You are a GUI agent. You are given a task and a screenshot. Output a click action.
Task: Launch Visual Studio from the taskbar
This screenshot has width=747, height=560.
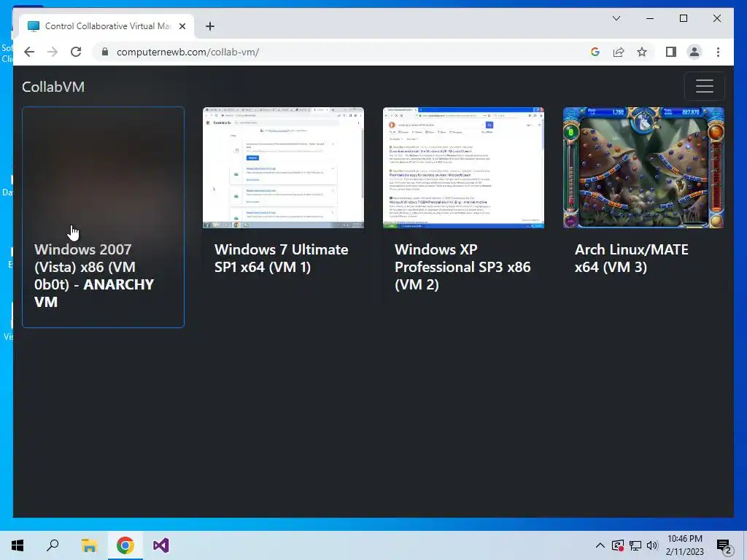click(x=161, y=545)
